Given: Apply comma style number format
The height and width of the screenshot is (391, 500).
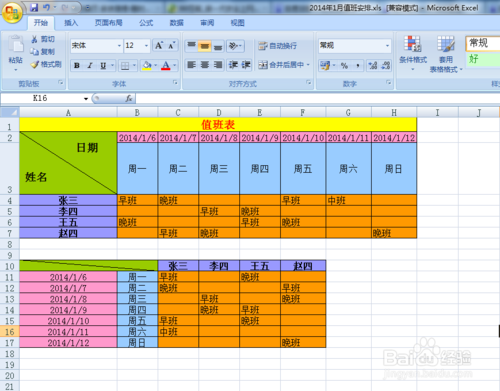Looking at the screenshot, I should click(x=358, y=65).
